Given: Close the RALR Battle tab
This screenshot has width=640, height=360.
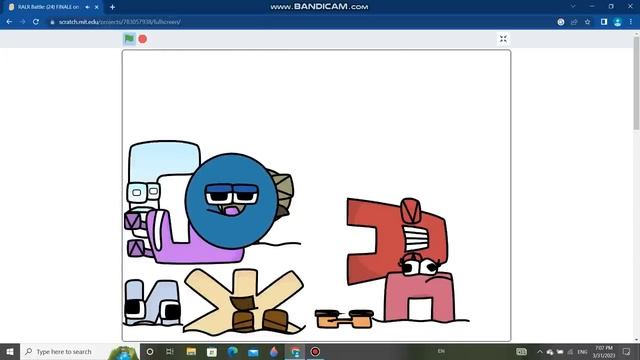Looking at the screenshot, I should pyautogui.click(x=97, y=7).
